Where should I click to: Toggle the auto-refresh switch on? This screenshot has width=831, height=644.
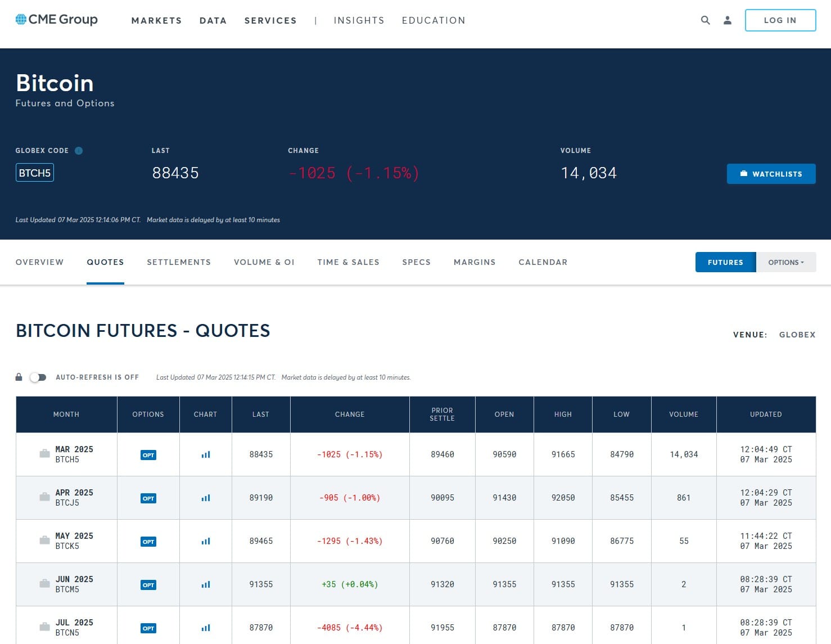[38, 377]
